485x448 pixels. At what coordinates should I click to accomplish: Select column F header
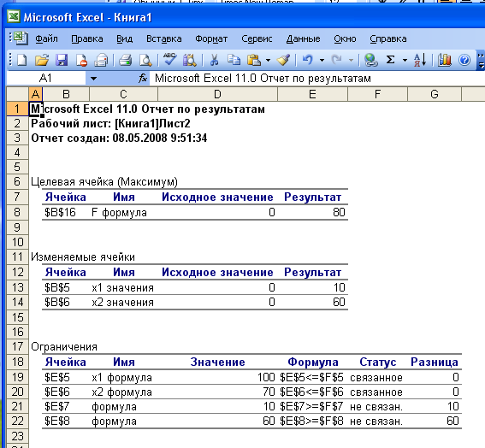coord(378,94)
